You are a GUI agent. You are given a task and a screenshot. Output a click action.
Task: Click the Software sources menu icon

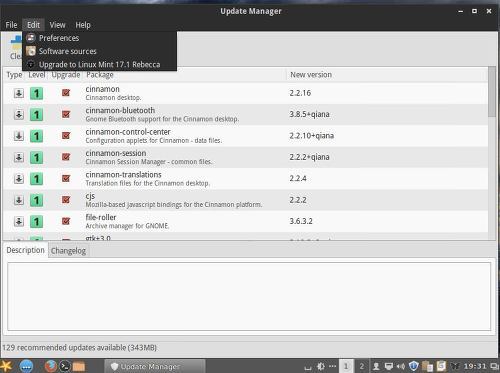coord(31,51)
